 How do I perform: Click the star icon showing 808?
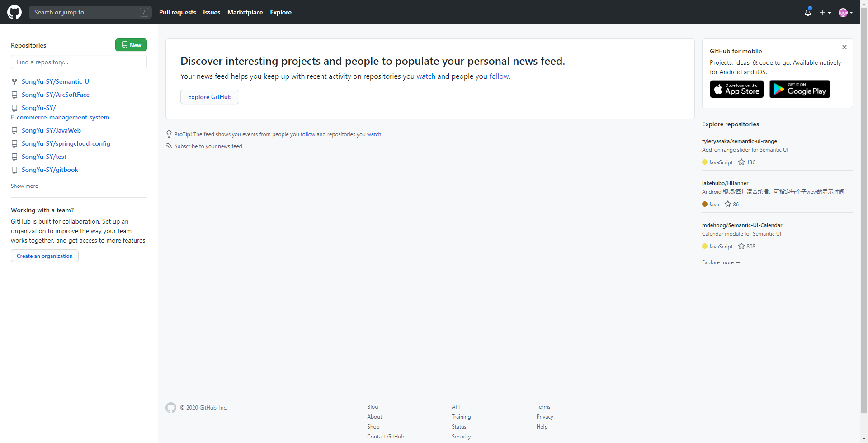[x=741, y=246]
